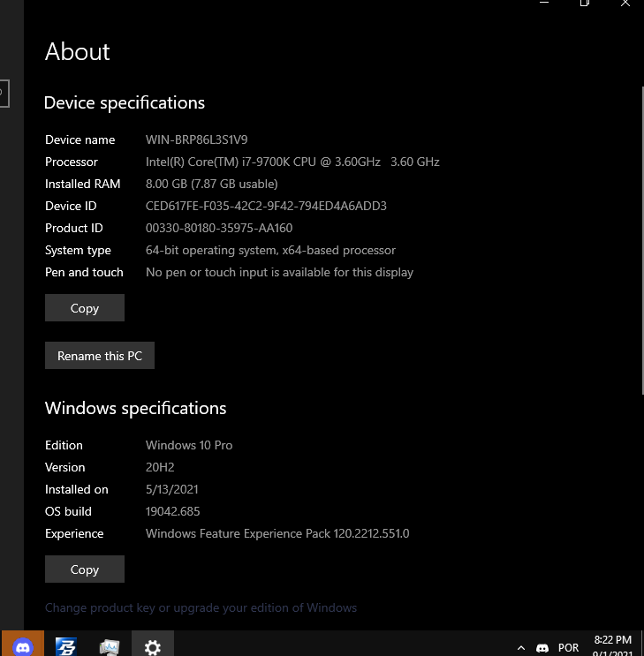Click the Installed RAM label
Viewport: 644px width, 656px height.
click(83, 184)
